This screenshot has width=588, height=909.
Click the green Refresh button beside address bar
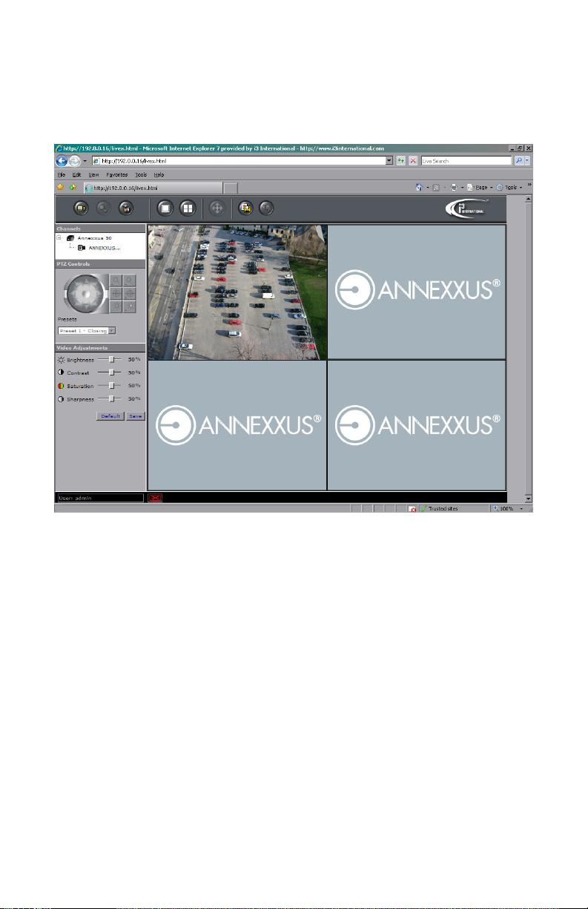pyautogui.click(x=400, y=160)
